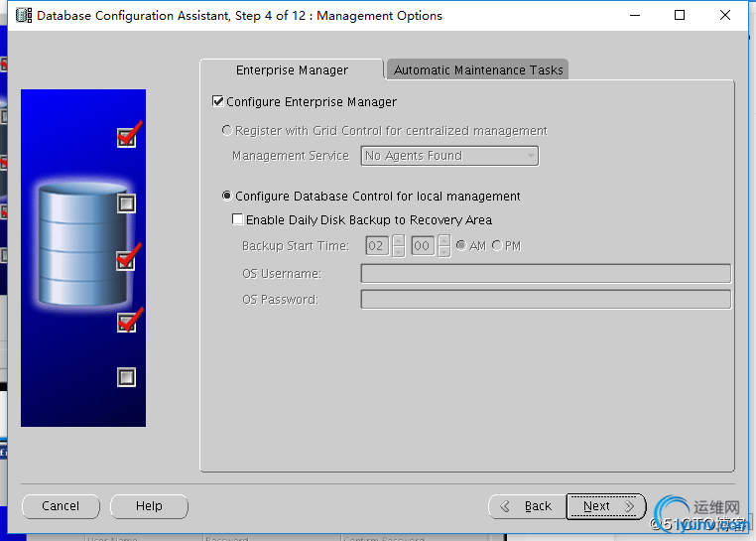
Task: Click the fourth red-checked step box in sidebar image
Action: (127, 323)
